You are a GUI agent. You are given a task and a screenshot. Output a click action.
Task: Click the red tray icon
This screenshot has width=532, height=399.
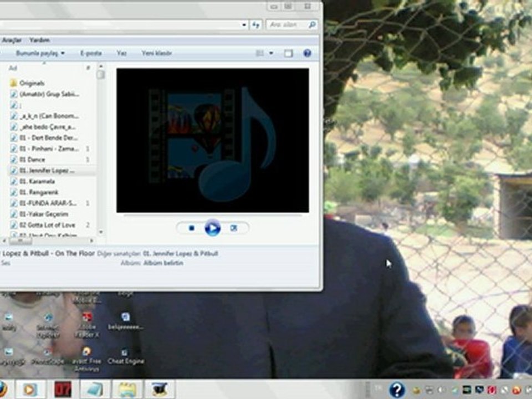pyautogui.click(x=492, y=390)
